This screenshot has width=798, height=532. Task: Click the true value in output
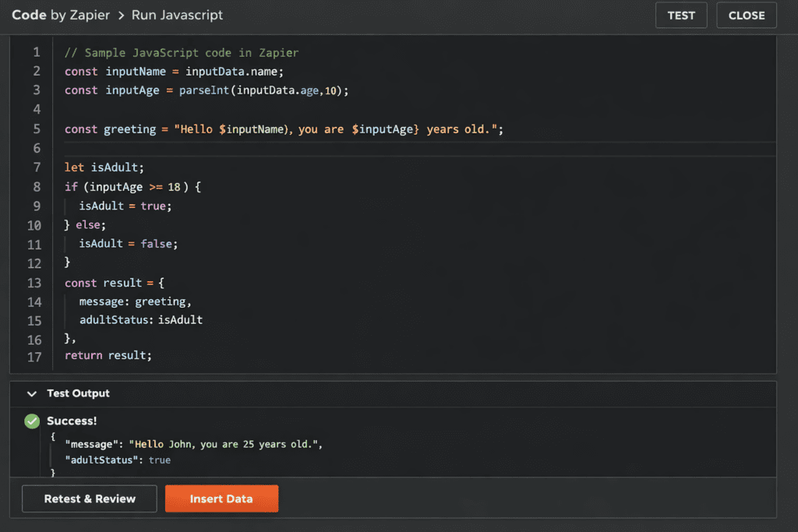click(x=159, y=460)
